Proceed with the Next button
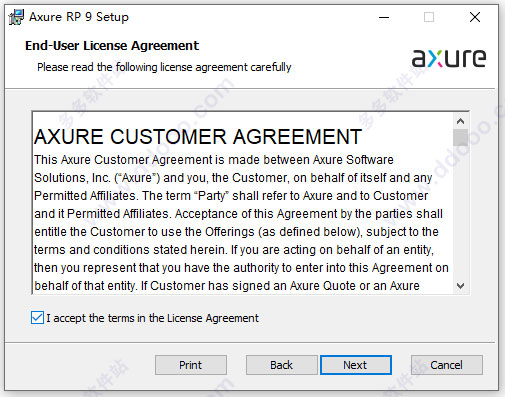Viewport: 505px width, 397px height. coord(356,365)
